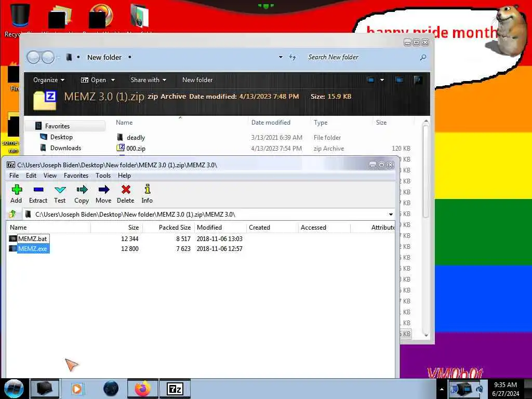The width and height of the screenshot is (532, 399).
Task: Open the Organize dropdown in Explorer
Action: 49,80
